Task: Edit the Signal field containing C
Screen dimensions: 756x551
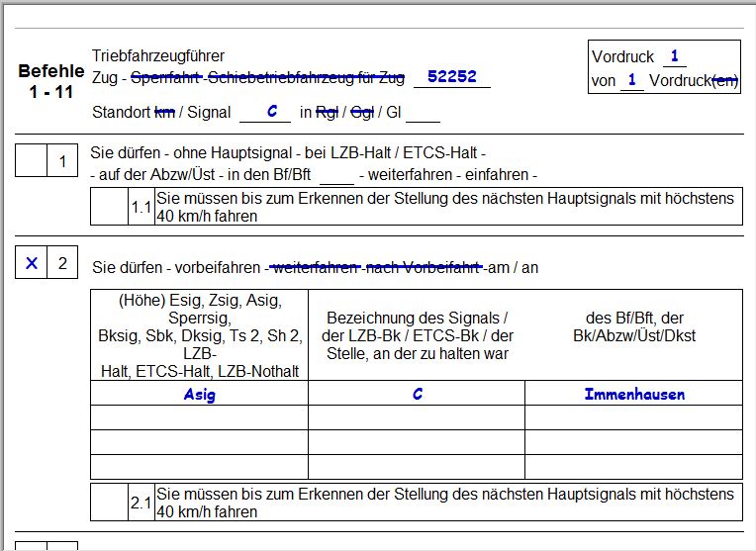Action: (x=265, y=112)
